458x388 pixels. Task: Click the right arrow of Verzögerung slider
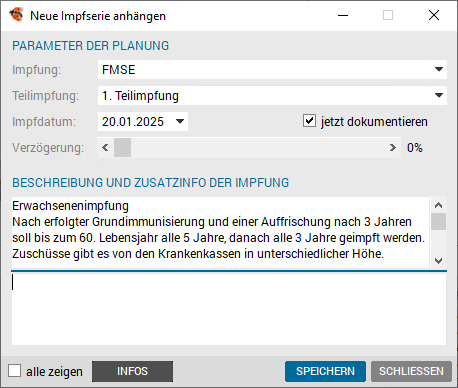pyautogui.click(x=393, y=147)
